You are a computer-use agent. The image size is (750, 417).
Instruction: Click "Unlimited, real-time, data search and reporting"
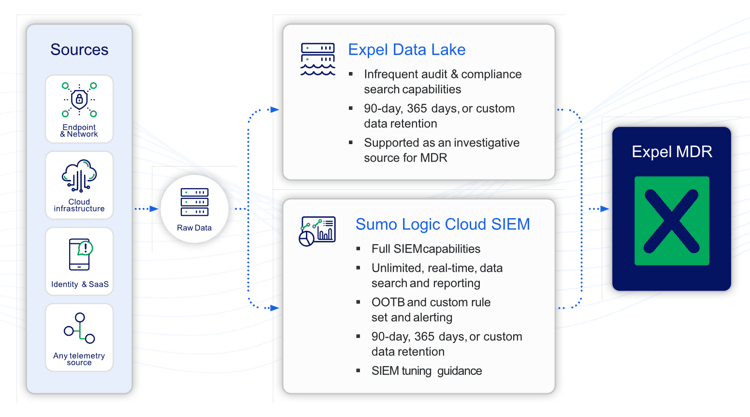[x=437, y=275]
